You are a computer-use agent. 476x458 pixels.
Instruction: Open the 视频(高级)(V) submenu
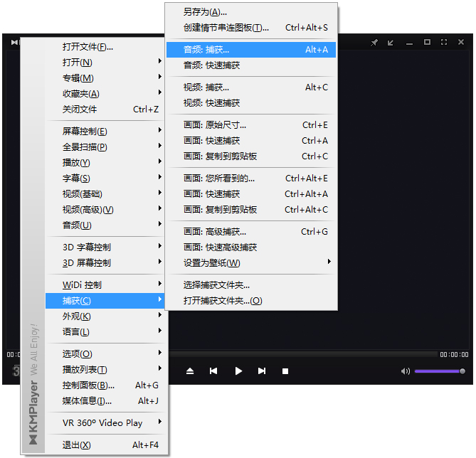tap(105, 209)
